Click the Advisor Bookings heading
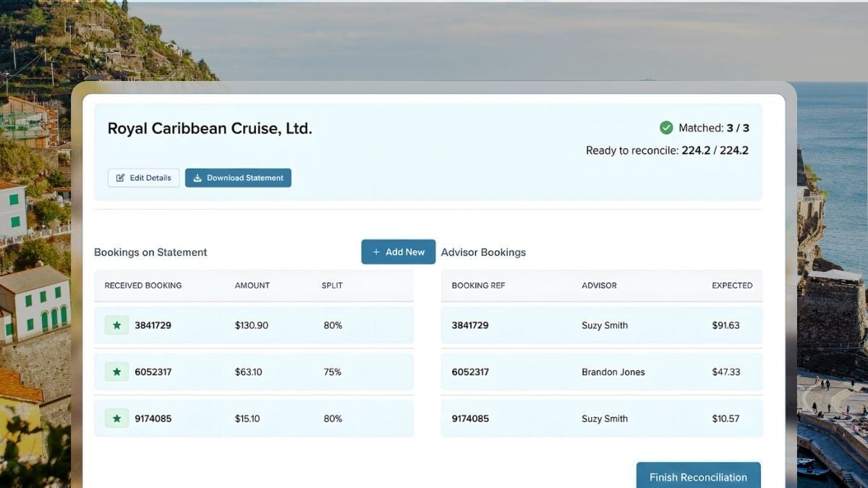 coord(483,252)
